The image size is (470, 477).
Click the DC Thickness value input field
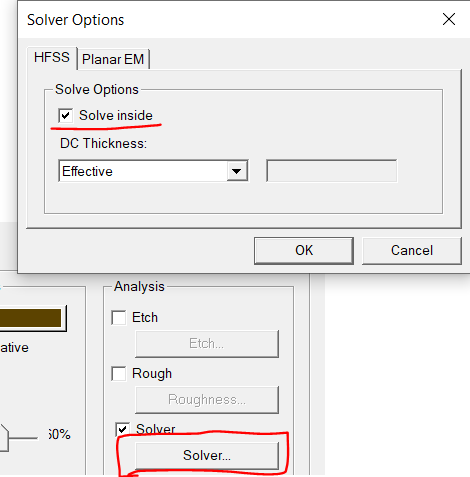point(332,171)
